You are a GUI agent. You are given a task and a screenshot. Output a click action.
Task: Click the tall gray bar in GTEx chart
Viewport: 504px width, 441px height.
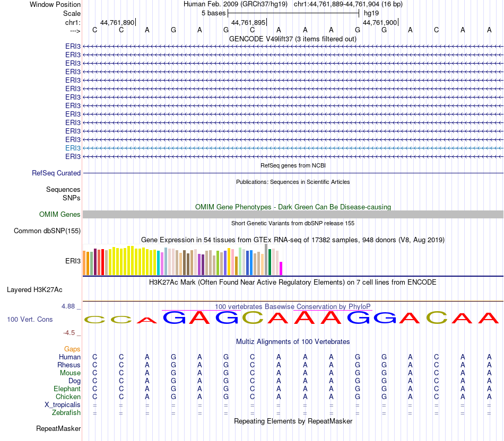(266, 260)
